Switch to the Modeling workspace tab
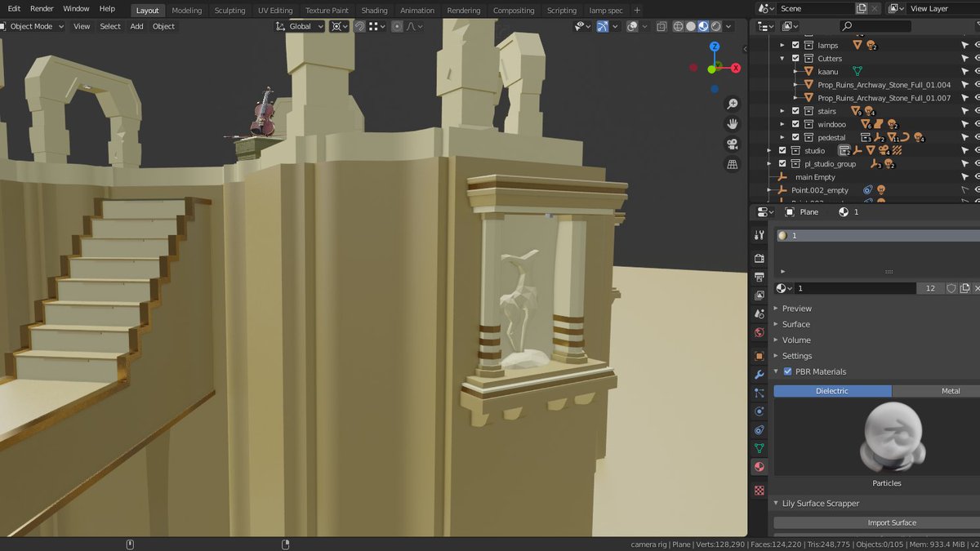 187,11
